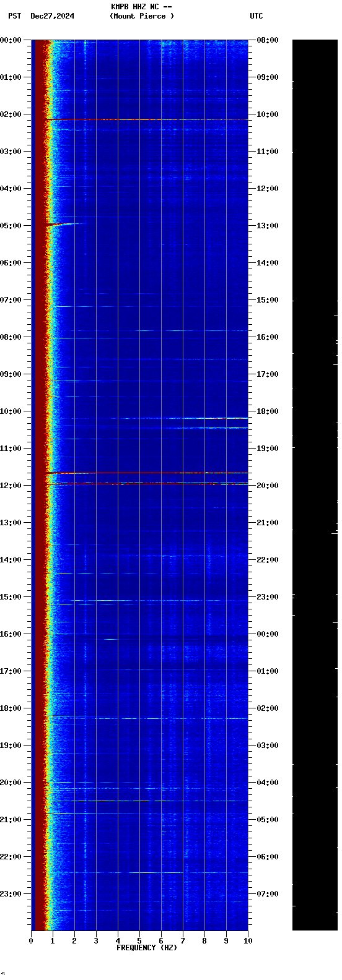The image size is (342, 980).
Task: Click UTC axis time label '20:00'
Action: [268, 486]
